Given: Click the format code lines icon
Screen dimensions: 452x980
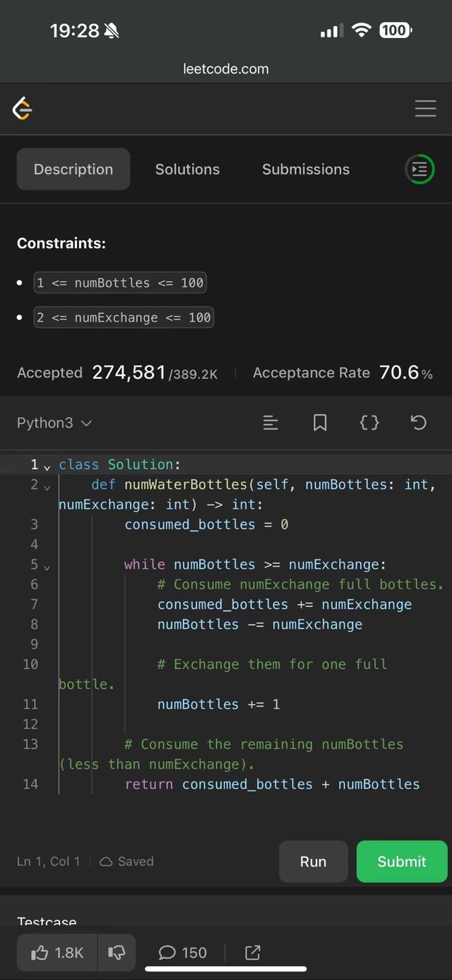Looking at the screenshot, I should tap(270, 423).
